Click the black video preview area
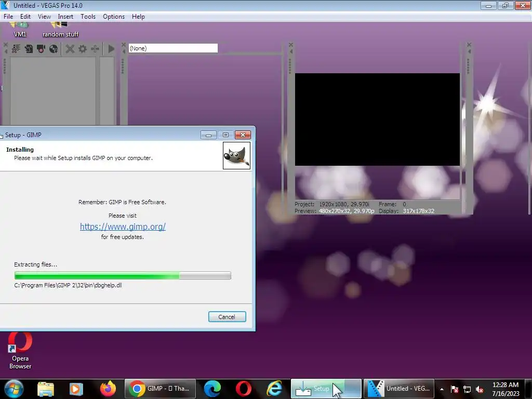 pyautogui.click(x=377, y=119)
